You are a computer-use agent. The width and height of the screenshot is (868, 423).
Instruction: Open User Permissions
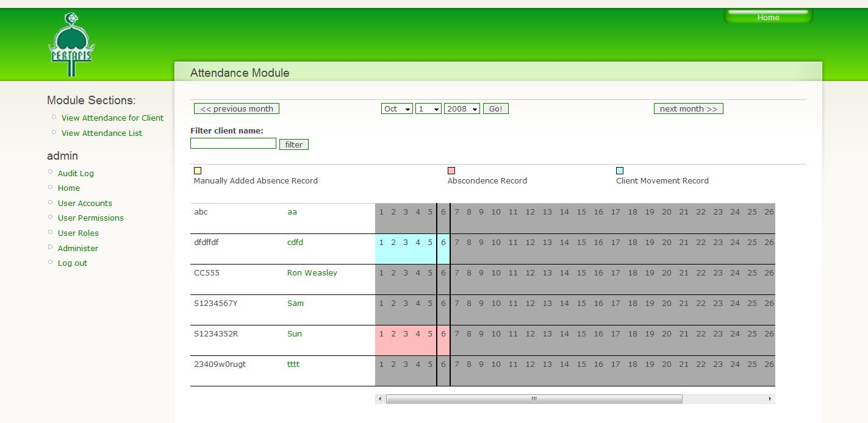91,218
